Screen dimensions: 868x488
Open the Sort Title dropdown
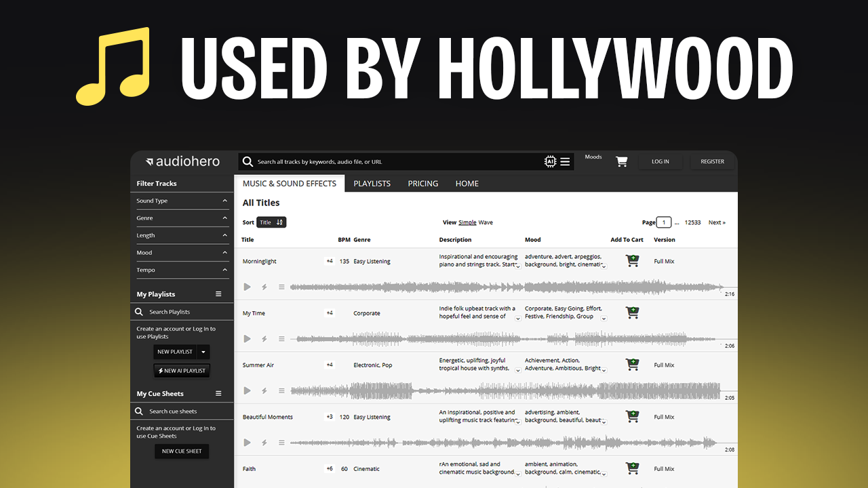coord(271,222)
